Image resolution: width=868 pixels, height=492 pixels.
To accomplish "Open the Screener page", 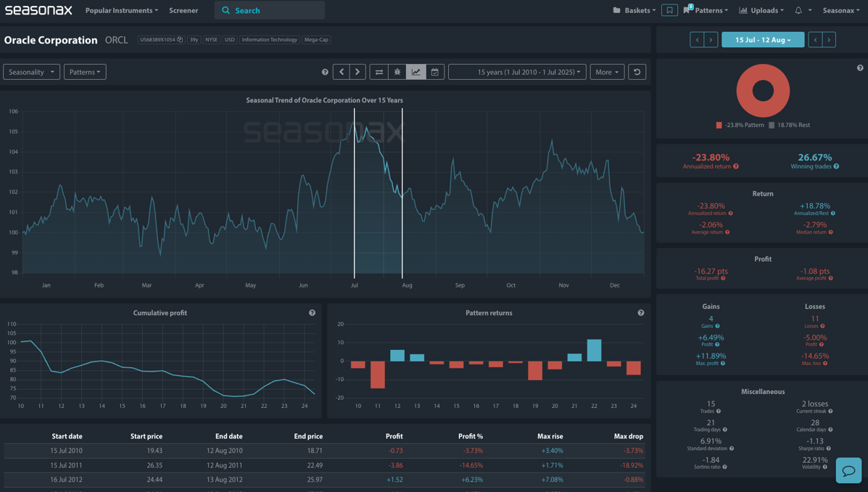I will [183, 11].
